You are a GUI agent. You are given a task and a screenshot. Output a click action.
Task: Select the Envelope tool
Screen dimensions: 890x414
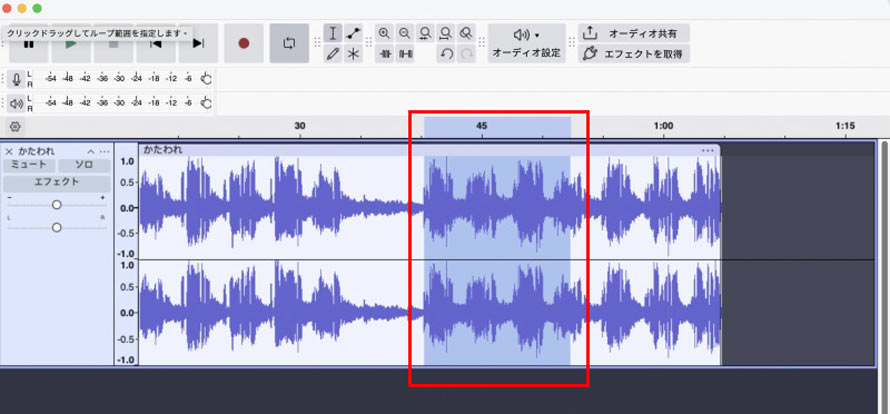(x=354, y=34)
